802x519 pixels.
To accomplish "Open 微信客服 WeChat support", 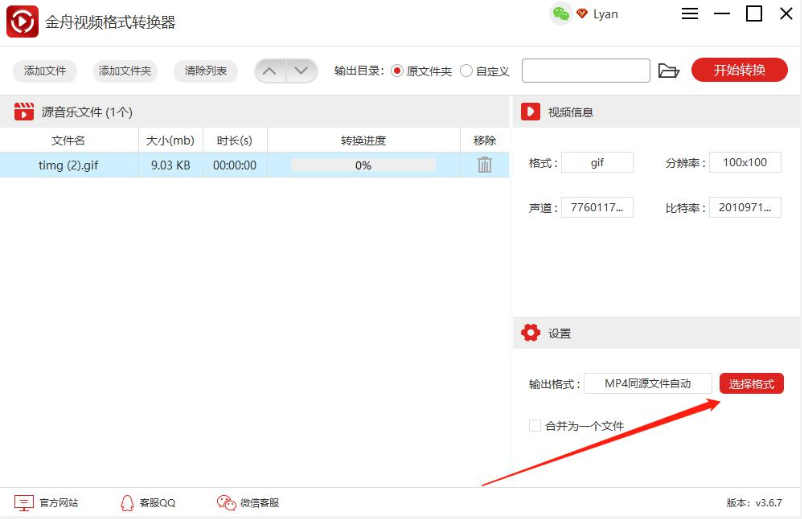I will [248, 502].
